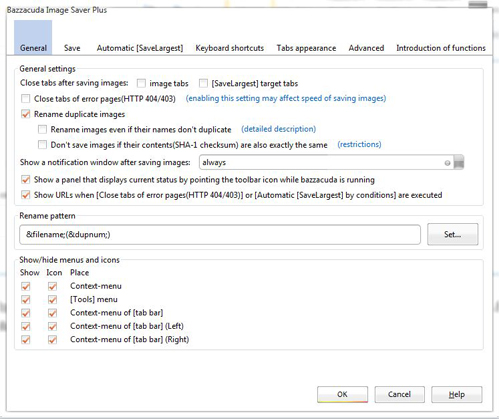499x419 pixels.
Task: Enable Close tabs of error pages
Action: click(x=25, y=99)
